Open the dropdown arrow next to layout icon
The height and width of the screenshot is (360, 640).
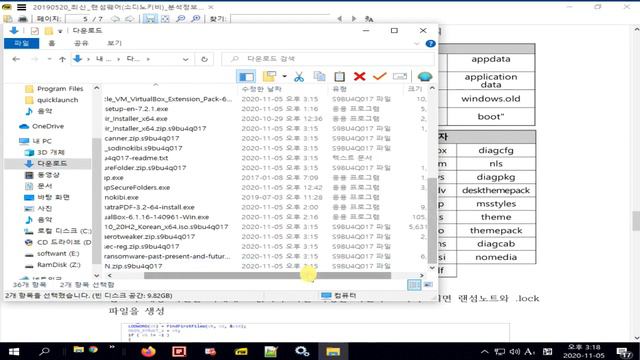[284, 76]
